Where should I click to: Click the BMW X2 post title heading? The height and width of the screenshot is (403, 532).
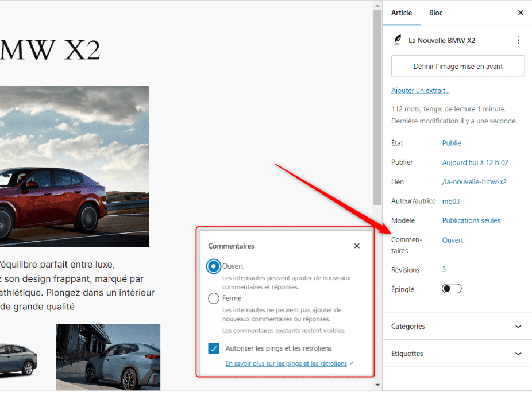pyautogui.click(x=50, y=50)
